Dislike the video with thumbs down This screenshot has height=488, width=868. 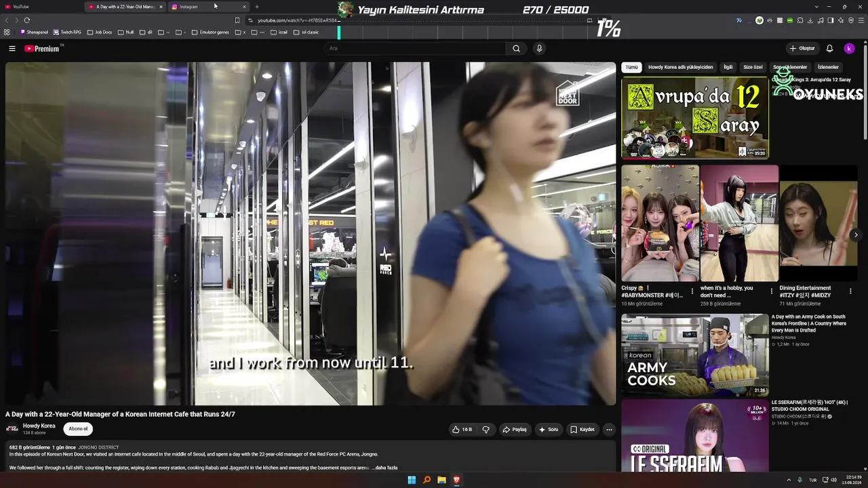[x=486, y=429]
